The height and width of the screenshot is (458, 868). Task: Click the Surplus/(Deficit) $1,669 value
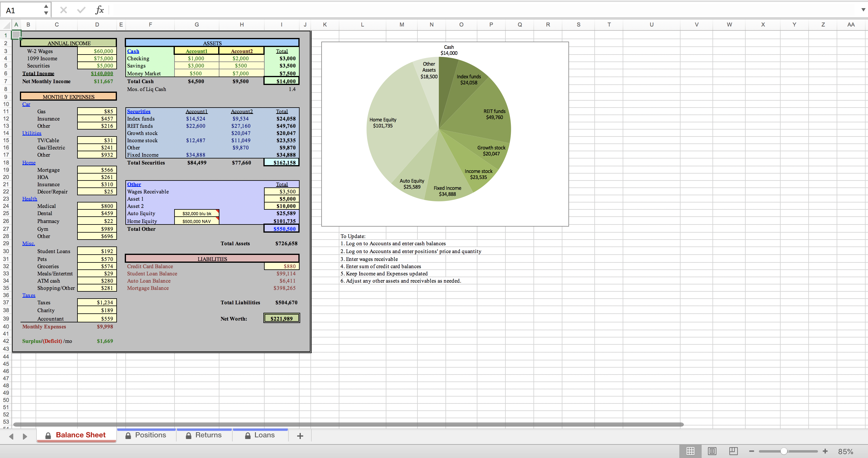tap(105, 341)
